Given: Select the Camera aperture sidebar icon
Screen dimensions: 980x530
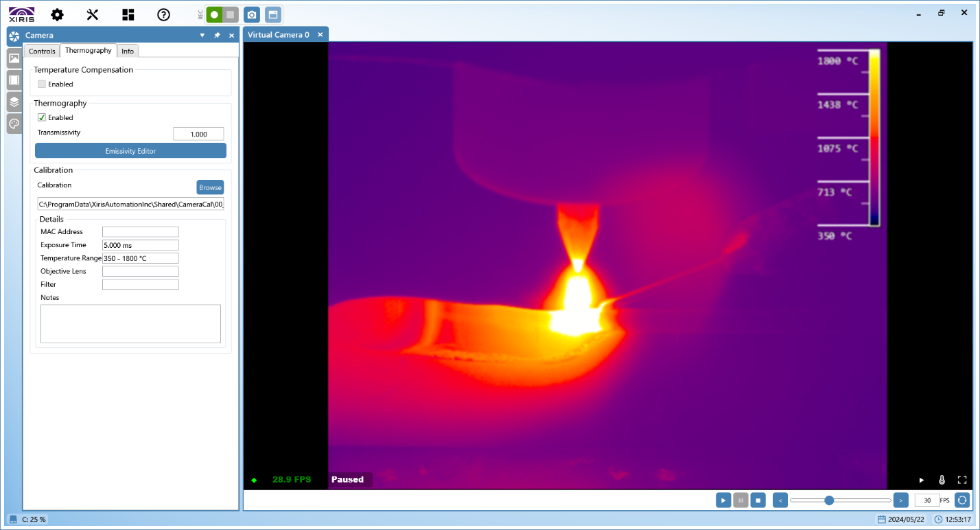Looking at the screenshot, I should click(x=14, y=37).
